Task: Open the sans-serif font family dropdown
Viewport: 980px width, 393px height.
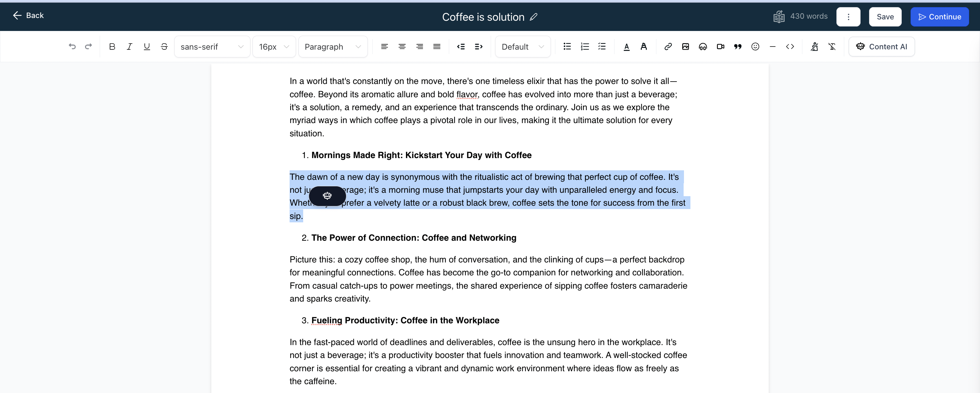Action: [212, 46]
